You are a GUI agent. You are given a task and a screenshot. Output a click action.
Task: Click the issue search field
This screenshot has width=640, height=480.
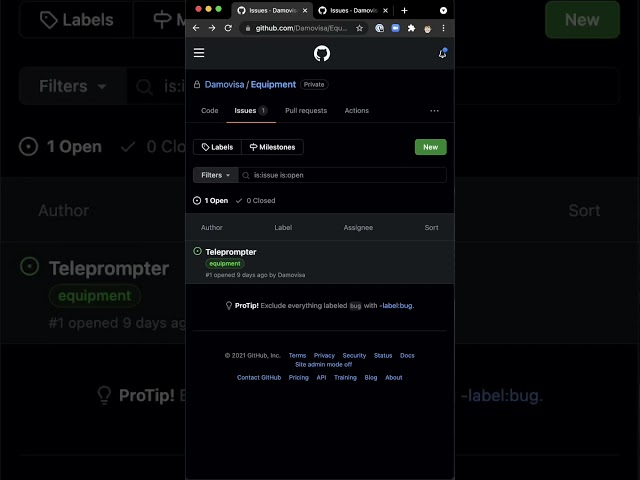[342, 175]
